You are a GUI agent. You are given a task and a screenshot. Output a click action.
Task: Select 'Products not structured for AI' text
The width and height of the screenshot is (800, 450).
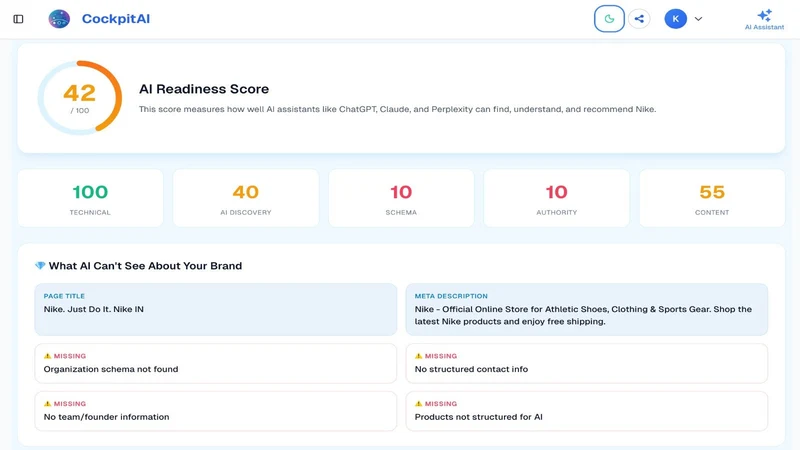pyautogui.click(x=479, y=417)
